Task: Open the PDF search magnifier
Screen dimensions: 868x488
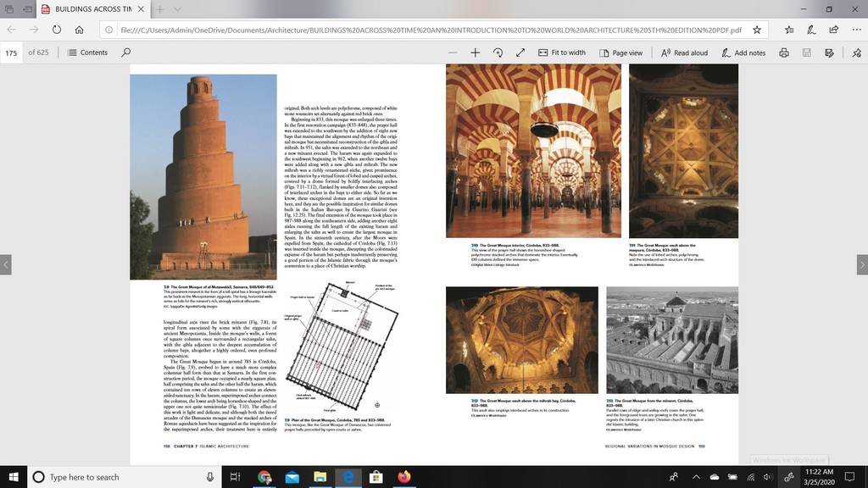Action: coord(126,53)
